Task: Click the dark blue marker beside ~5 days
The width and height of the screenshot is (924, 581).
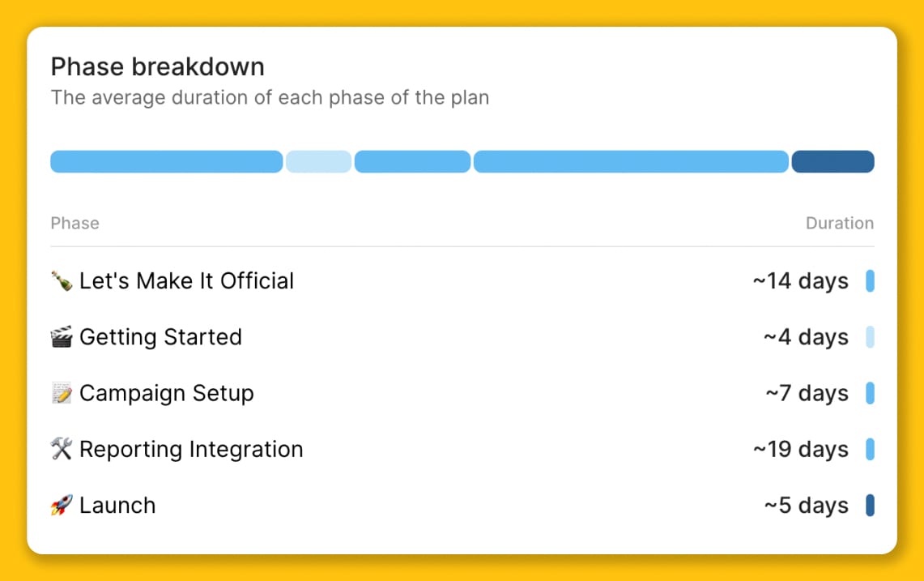Action: pyautogui.click(x=870, y=505)
